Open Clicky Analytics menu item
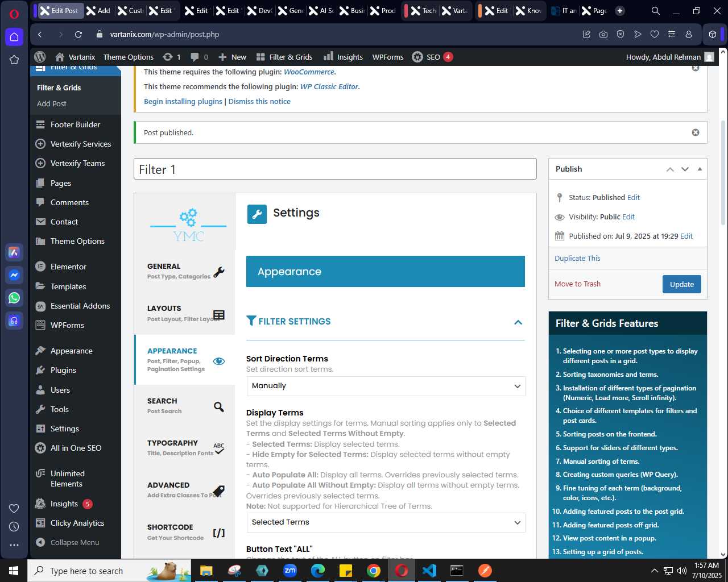Image resolution: width=728 pixels, height=582 pixels. pos(75,523)
